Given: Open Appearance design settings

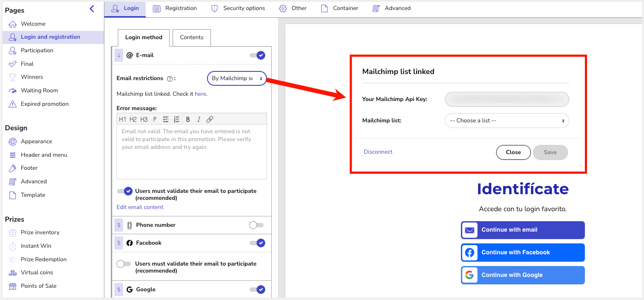Looking at the screenshot, I should pyautogui.click(x=36, y=142).
